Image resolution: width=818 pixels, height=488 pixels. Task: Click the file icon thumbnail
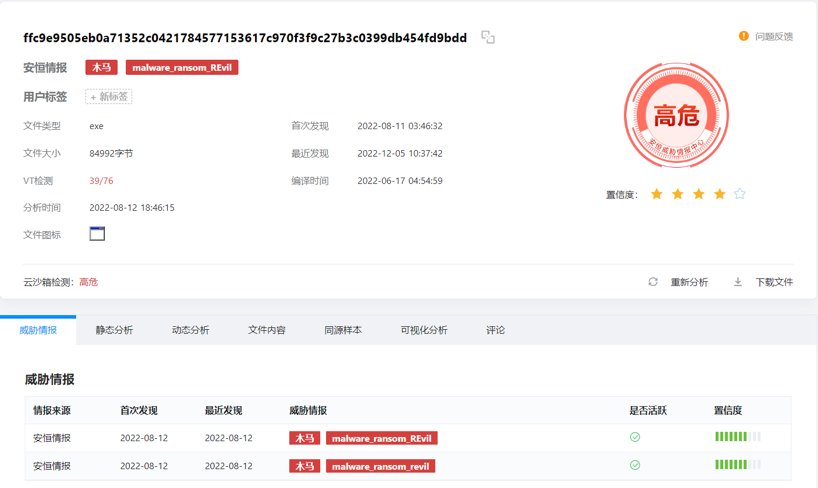point(97,234)
